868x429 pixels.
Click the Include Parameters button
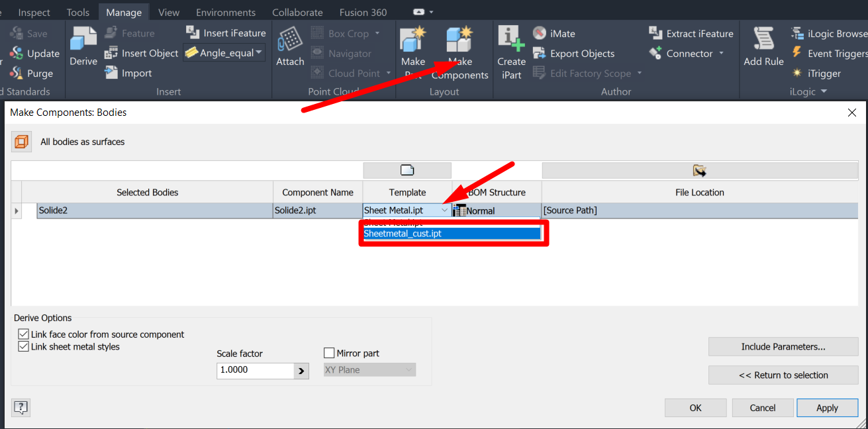(x=783, y=346)
